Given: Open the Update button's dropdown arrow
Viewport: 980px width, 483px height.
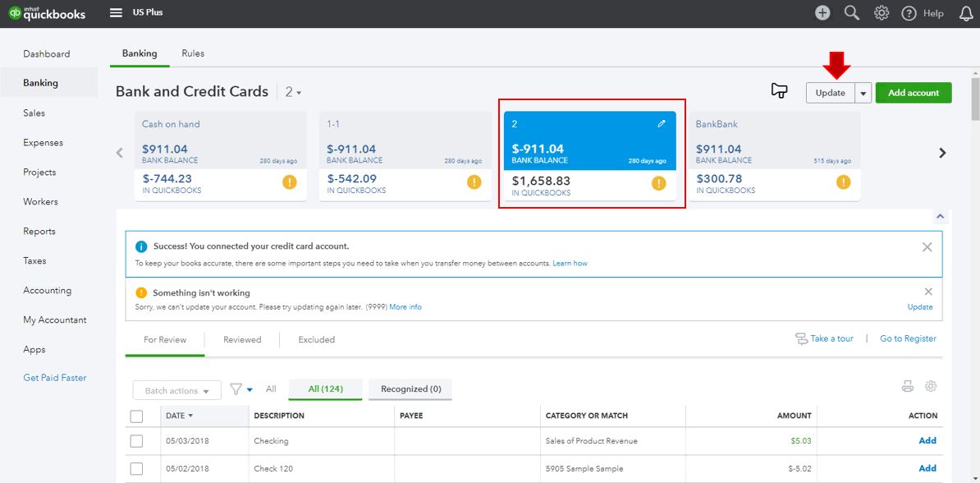Looking at the screenshot, I should (x=863, y=92).
